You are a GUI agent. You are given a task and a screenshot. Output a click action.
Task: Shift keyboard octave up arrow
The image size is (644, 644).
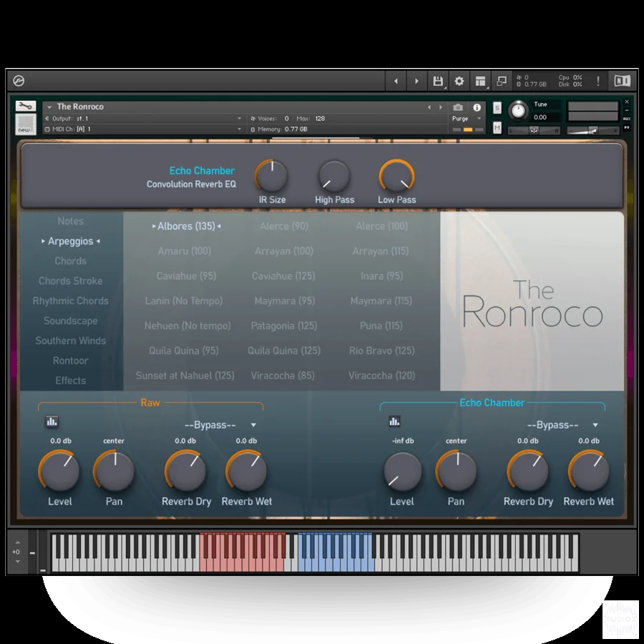17,542
